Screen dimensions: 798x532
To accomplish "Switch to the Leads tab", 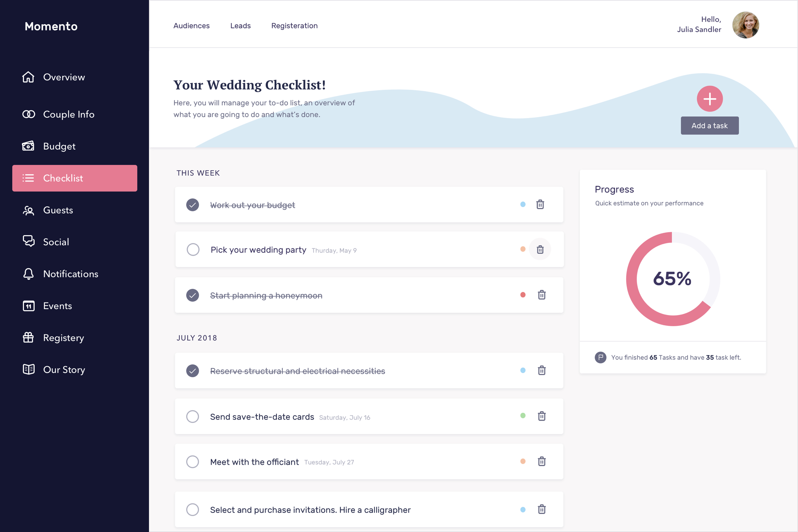I will click(x=240, y=26).
